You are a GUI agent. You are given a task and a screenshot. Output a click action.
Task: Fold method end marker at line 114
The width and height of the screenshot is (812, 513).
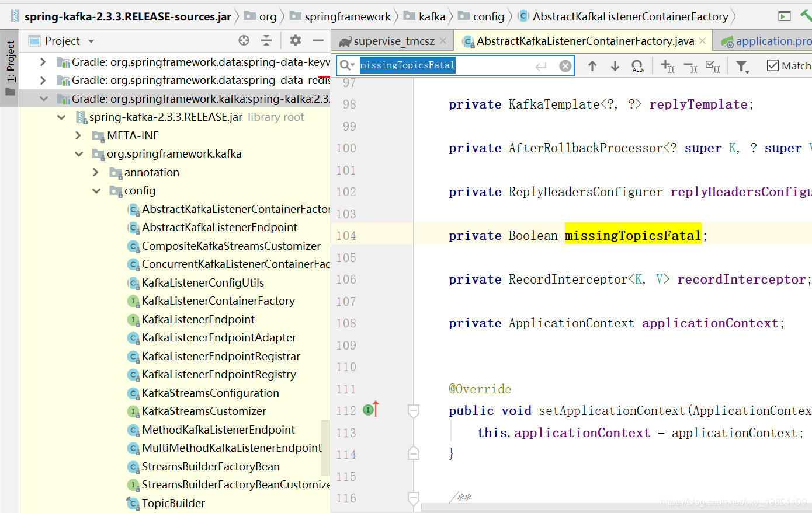pos(414,453)
